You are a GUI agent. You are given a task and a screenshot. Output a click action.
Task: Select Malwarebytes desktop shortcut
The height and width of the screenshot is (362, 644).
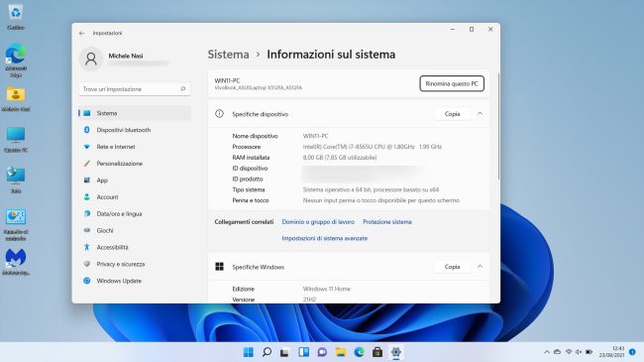pos(16,262)
